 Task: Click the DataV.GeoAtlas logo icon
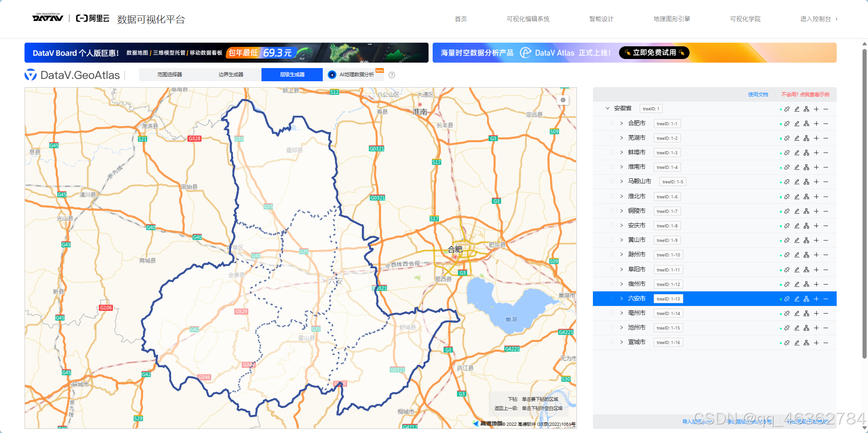tap(30, 75)
